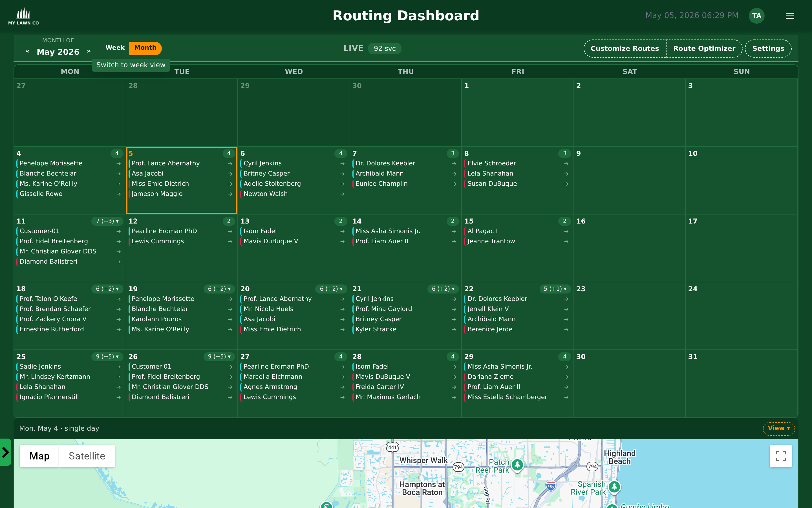The height and width of the screenshot is (508, 812).
Task: Open arrow for Karolann Pouros on May 19
Action: tap(230, 319)
